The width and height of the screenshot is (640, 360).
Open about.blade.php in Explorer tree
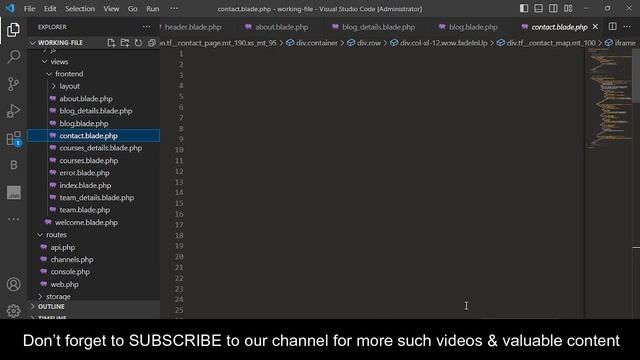86,99
